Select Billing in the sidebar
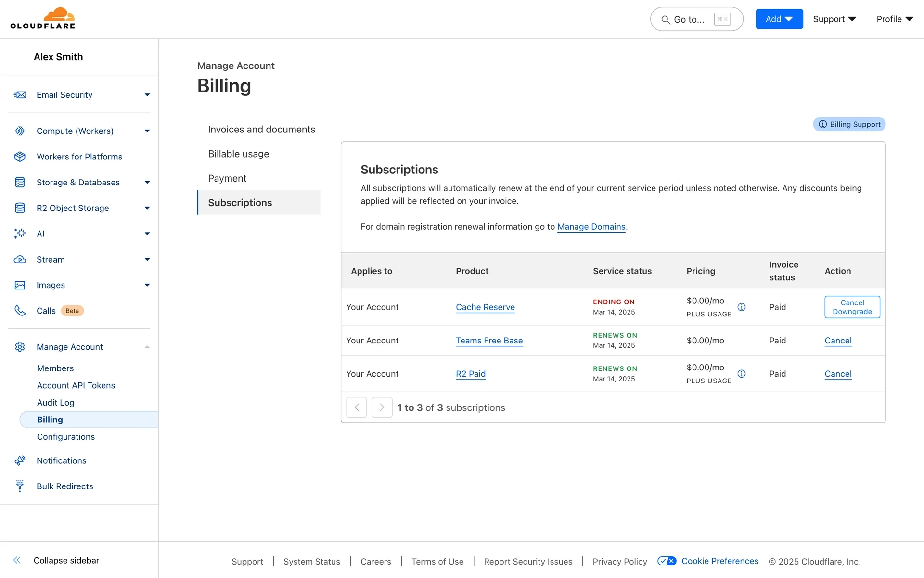 89,420
